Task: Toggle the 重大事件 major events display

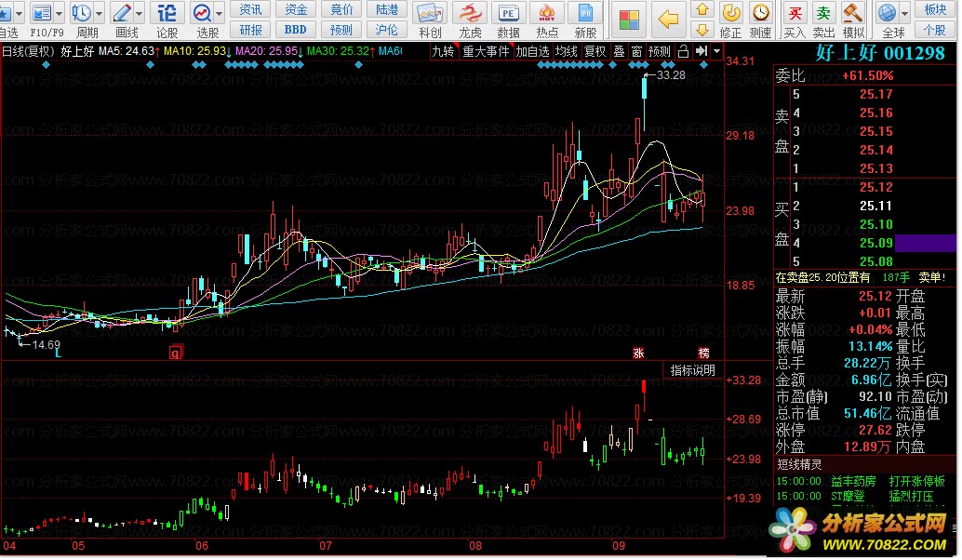Action: tap(486, 51)
